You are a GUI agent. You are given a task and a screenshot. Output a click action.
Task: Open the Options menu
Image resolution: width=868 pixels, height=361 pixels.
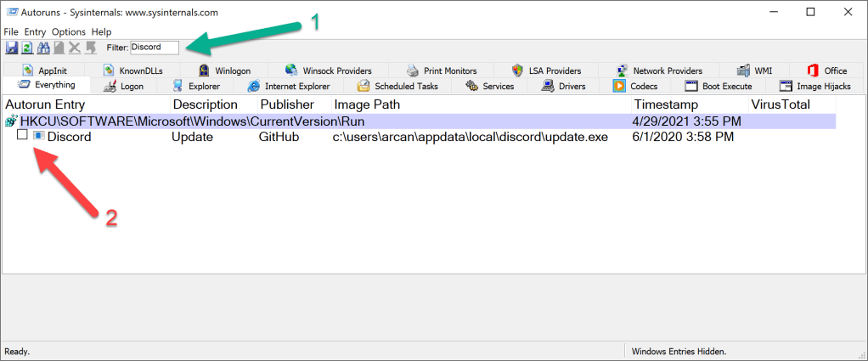(x=69, y=31)
